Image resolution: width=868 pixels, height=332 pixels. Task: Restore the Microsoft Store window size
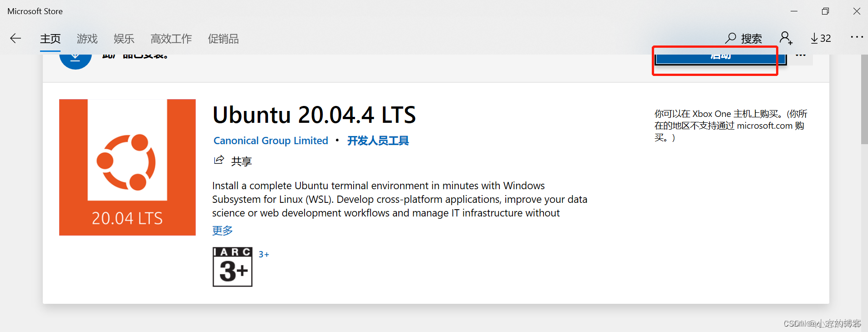pyautogui.click(x=825, y=11)
